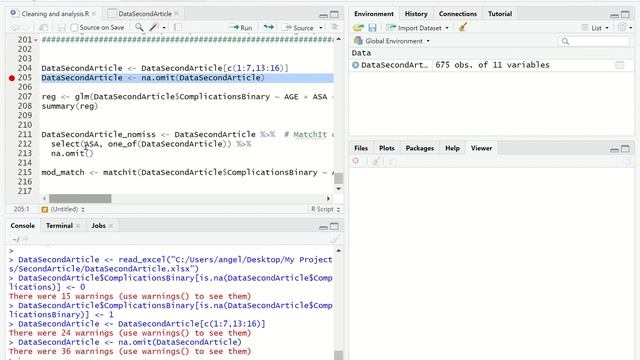
Task: Maximize the source editor pane
Action: (334, 14)
